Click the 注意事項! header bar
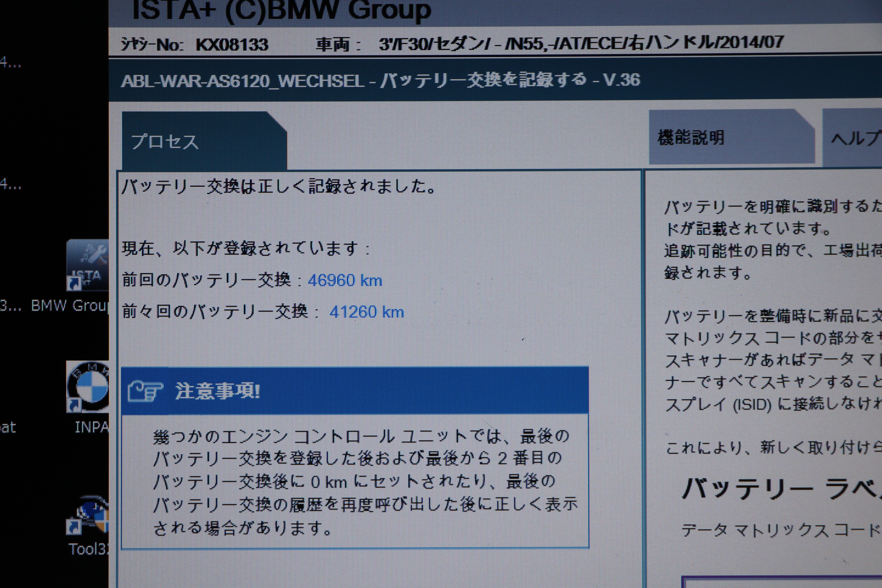Viewport: 882px width, 588px height. pos(355,391)
